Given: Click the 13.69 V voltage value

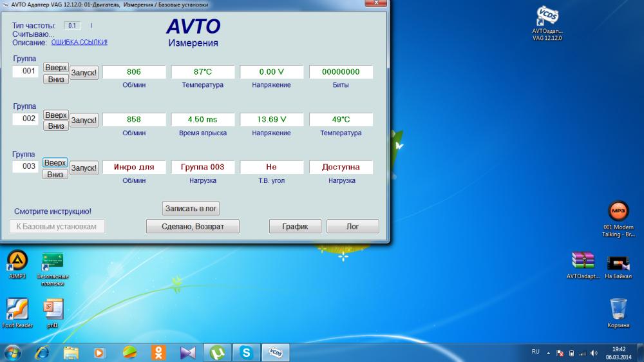Looking at the screenshot, I should [272, 120].
